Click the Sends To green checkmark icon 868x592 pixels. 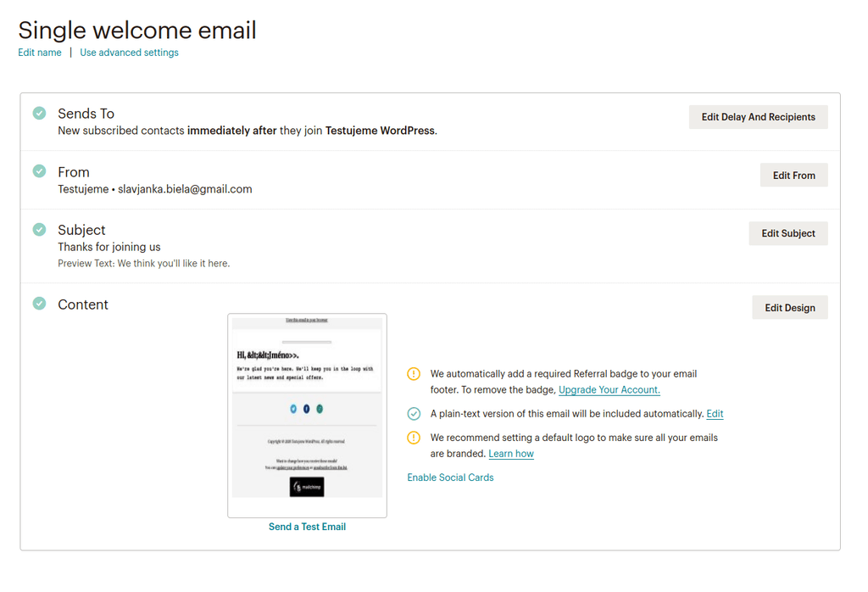pyautogui.click(x=39, y=113)
